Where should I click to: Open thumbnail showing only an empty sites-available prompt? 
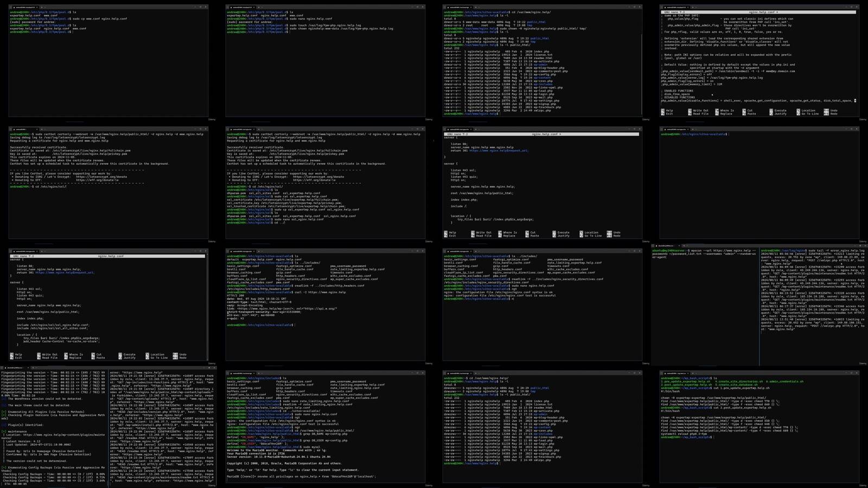tap(759, 183)
